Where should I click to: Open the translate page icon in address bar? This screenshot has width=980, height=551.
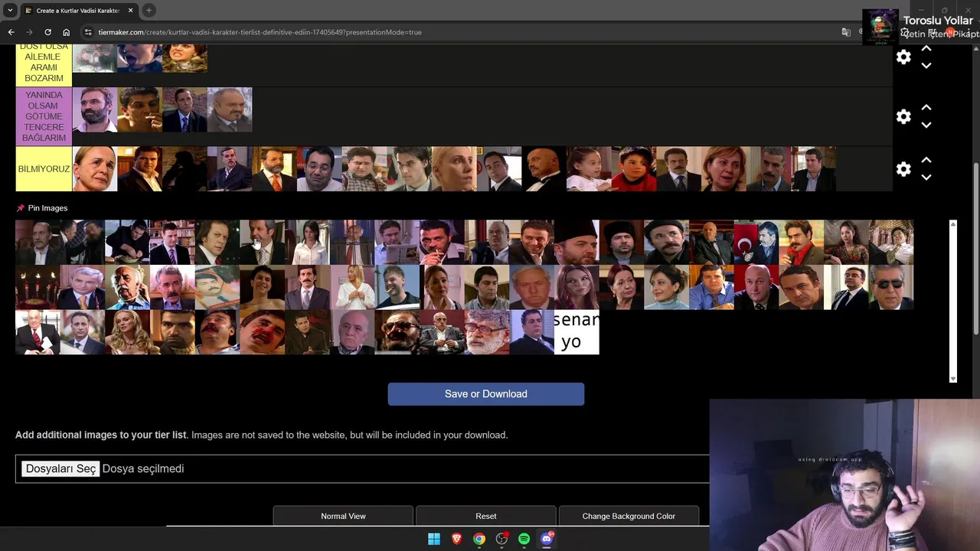pyautogui.click(x=846, y=32)
